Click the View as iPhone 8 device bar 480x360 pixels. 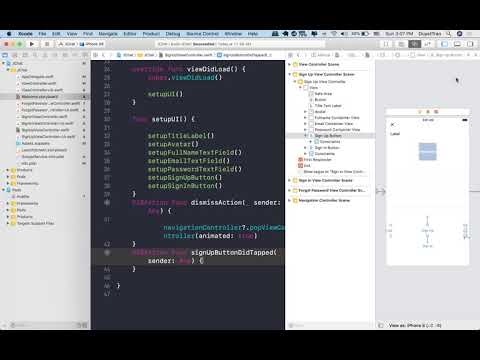click(415, 325)
